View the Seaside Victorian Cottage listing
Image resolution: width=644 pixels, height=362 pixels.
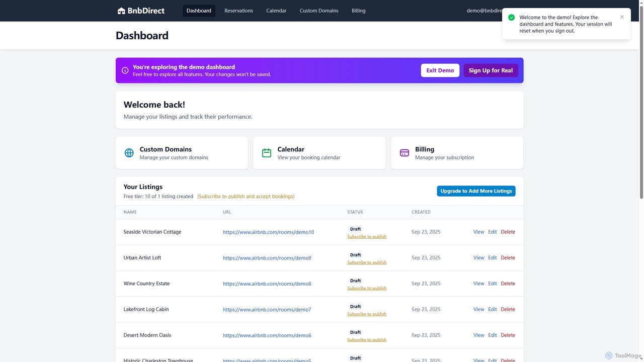(x=478, y=232)
